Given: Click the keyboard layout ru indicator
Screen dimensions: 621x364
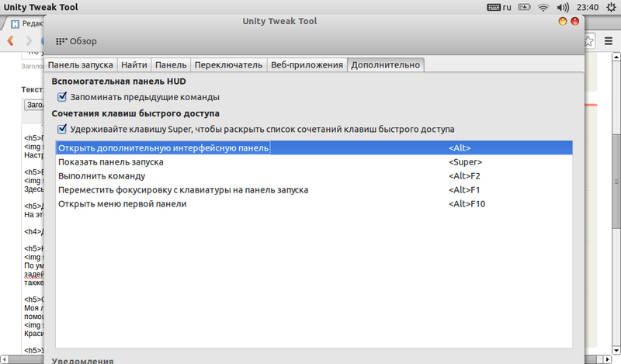Looking at the screenshot, I should point(498,7).
